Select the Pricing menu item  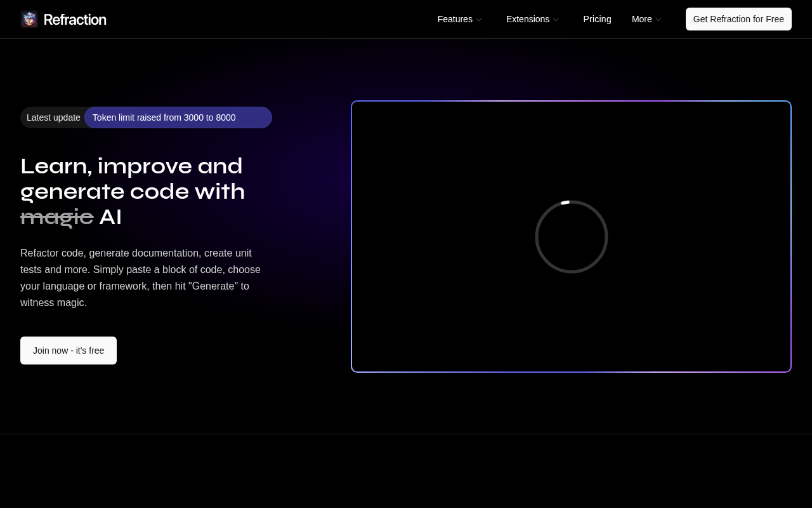(x=597, y=19)
